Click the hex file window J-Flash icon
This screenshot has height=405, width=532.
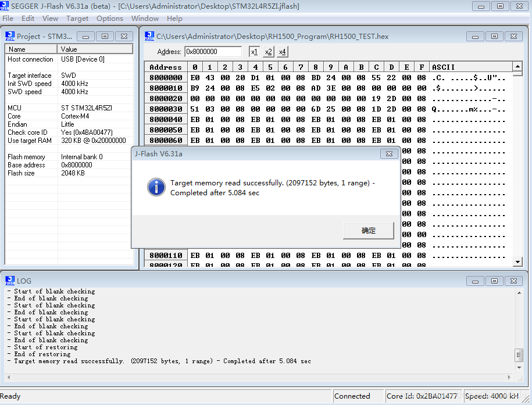[x=149, y=36]
